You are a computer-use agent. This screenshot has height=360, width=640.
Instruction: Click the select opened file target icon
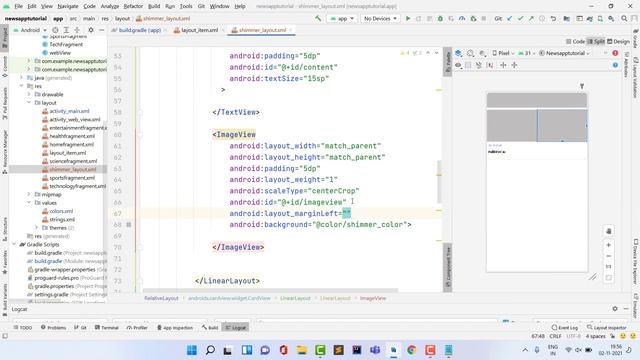coord(55,30)
